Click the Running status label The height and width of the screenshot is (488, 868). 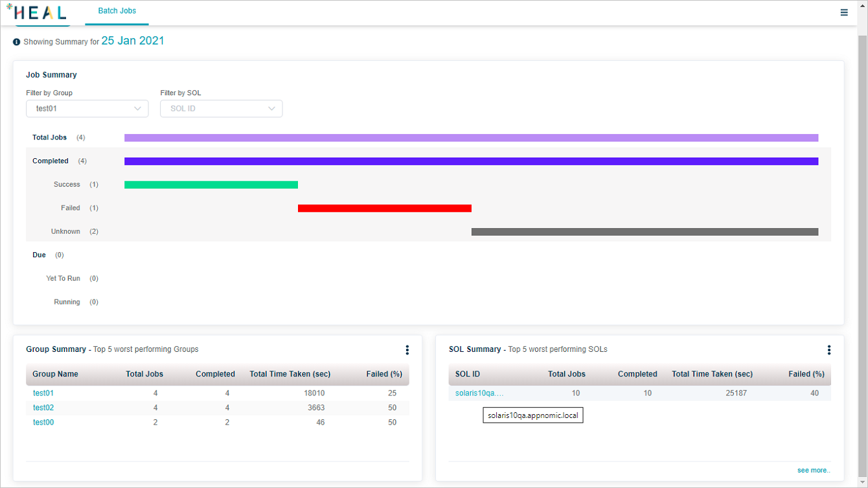(67, 302)
